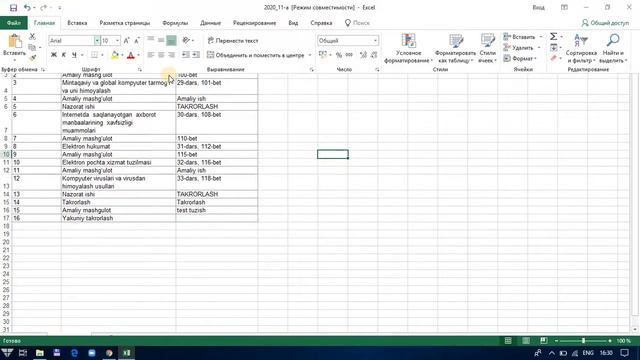
Task: Switch to Page Break Preview in status bar
Action: point(544,341)
